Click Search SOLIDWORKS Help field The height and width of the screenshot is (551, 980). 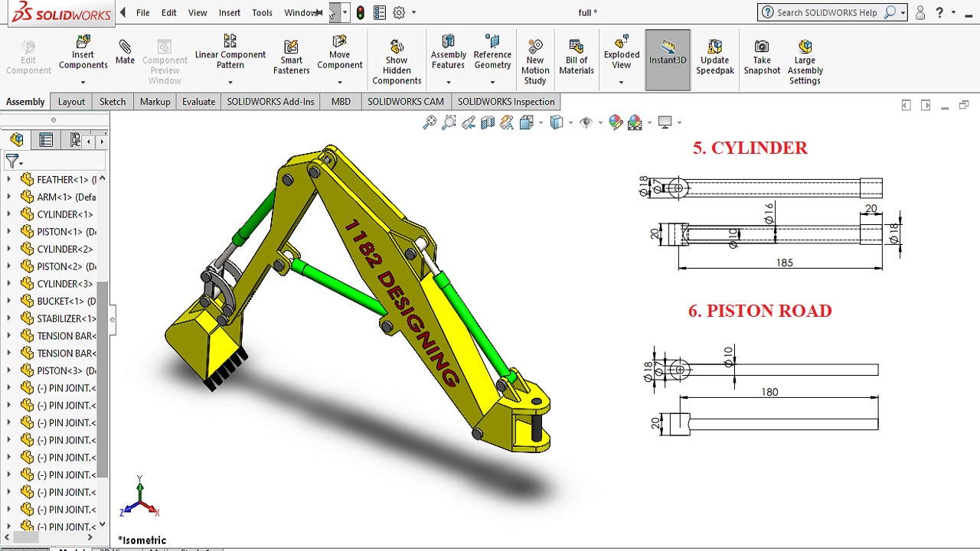coord(833,12)
